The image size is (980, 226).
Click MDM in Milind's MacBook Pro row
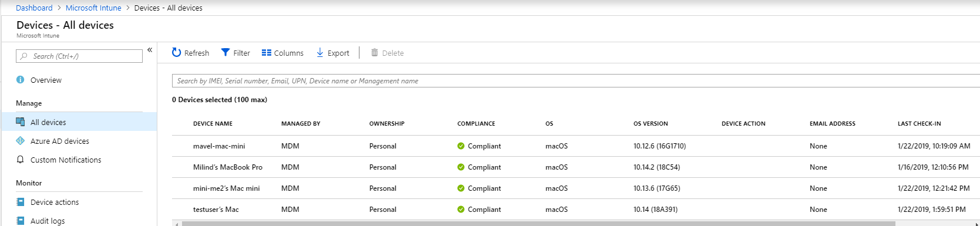pyautogui.click(x=290, y=167)
